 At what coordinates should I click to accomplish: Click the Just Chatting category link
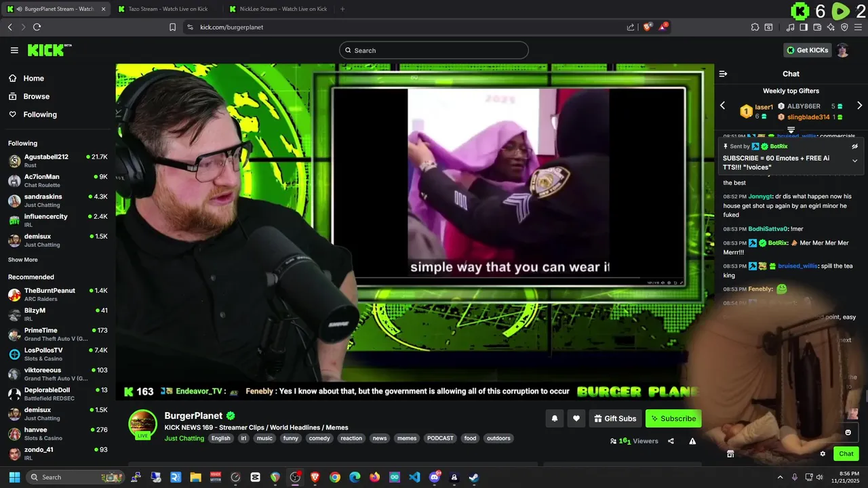point(184,439)
